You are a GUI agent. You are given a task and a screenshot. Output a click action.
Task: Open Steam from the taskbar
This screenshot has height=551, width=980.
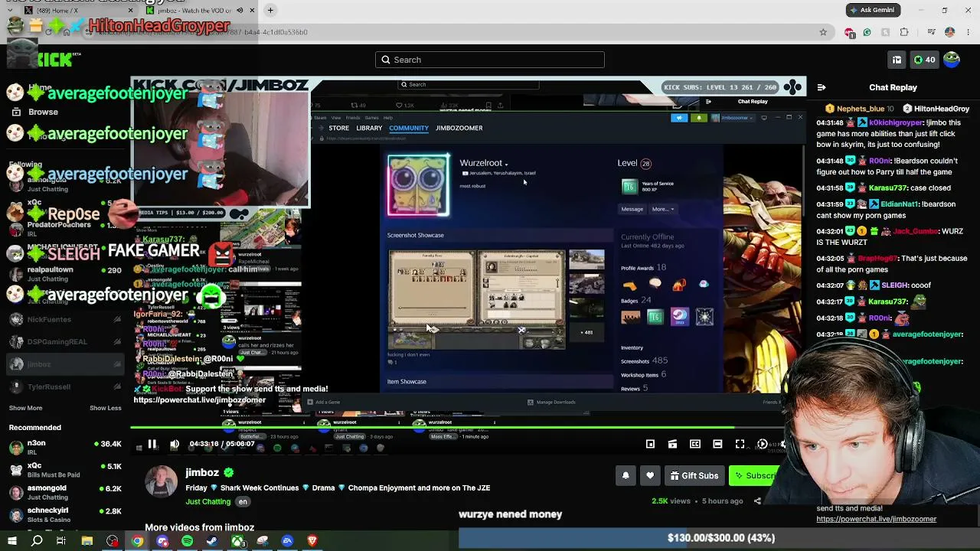pos(212,541)
